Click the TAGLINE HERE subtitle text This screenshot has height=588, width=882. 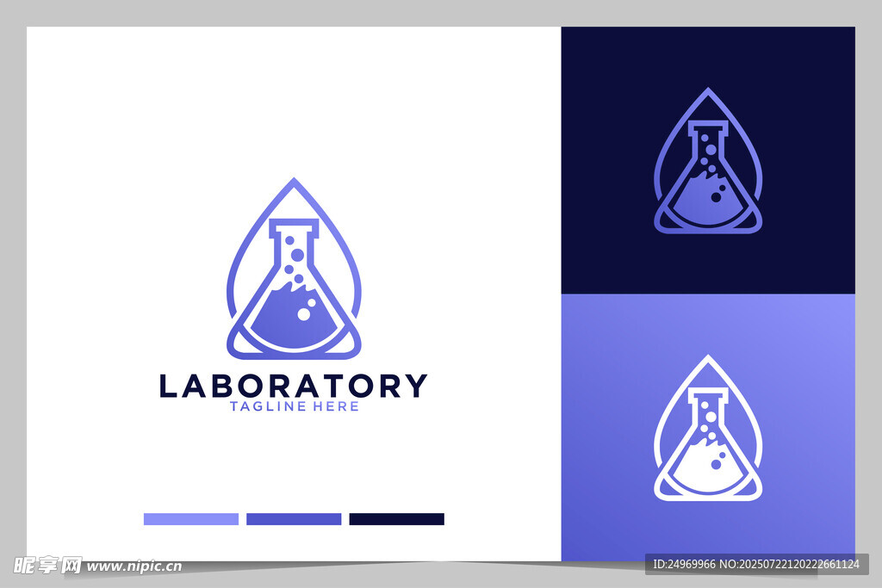[294, 406]
